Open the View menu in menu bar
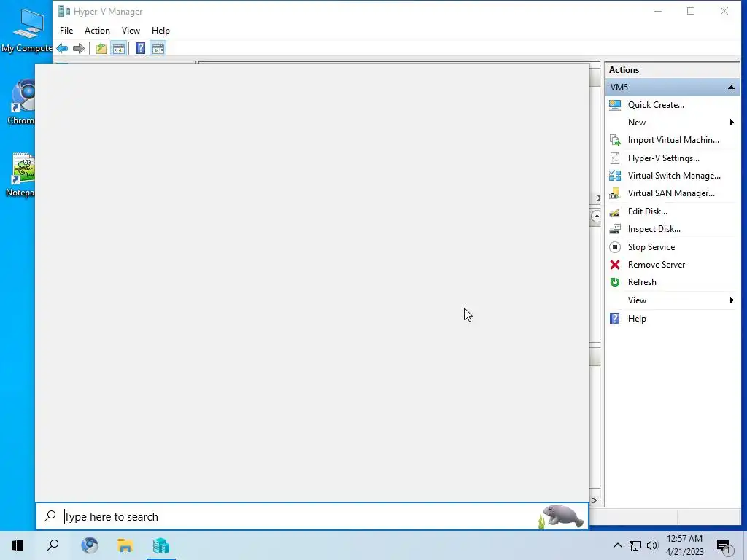The image size is (747, 560). point(131,31)
